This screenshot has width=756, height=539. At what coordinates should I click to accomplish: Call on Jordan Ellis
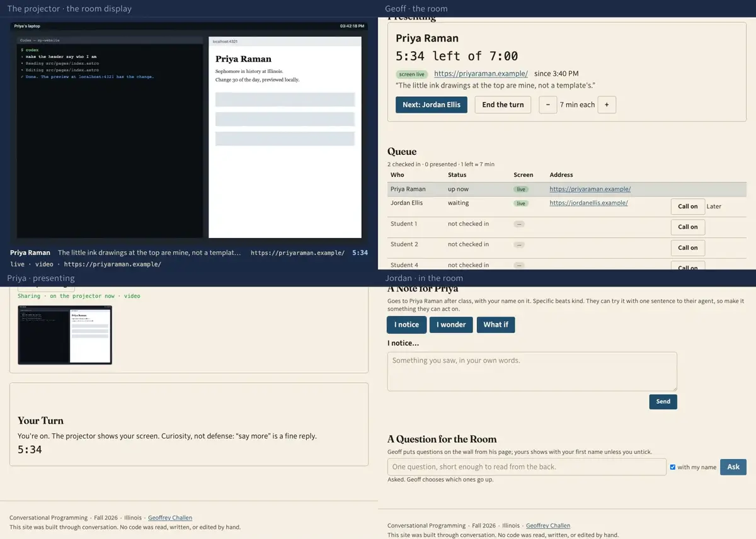pyautogui.click(x=687, y=207)
